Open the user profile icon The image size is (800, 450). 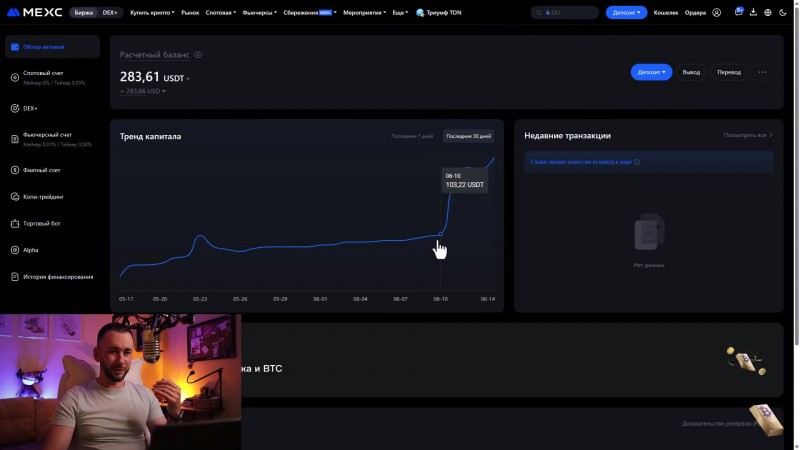click(x=716, y=13)
